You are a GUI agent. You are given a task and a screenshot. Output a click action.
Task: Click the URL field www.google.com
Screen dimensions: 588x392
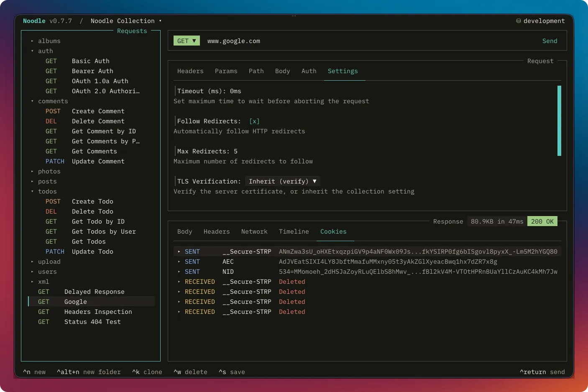234,41
